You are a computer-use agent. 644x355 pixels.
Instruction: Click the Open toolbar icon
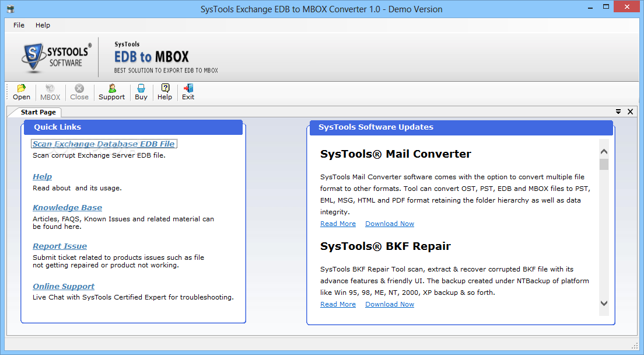point(22,92)
